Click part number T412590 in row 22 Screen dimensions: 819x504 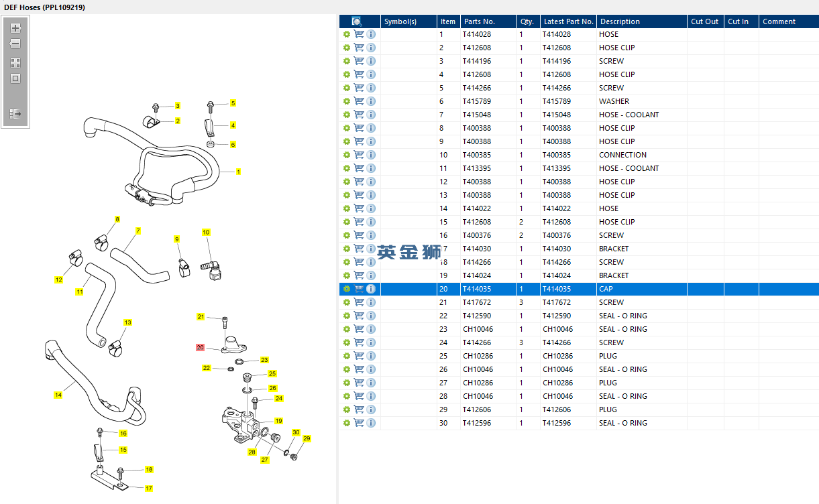[x=476, y=316]
